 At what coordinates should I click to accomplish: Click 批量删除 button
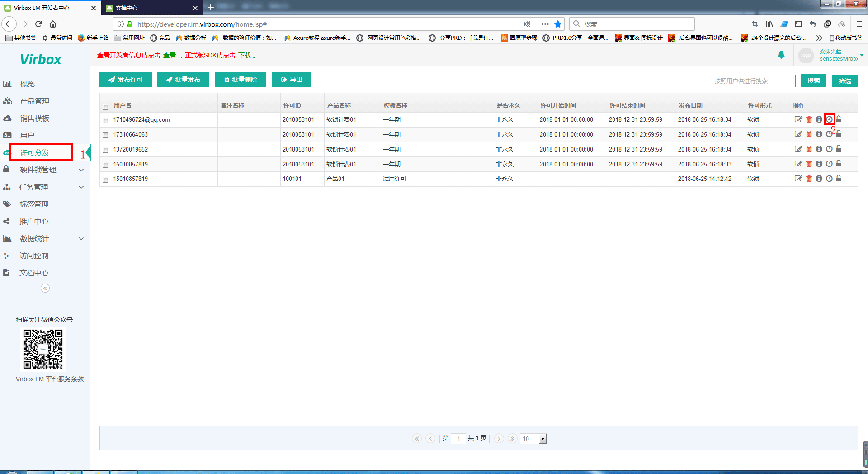[241, 80]
